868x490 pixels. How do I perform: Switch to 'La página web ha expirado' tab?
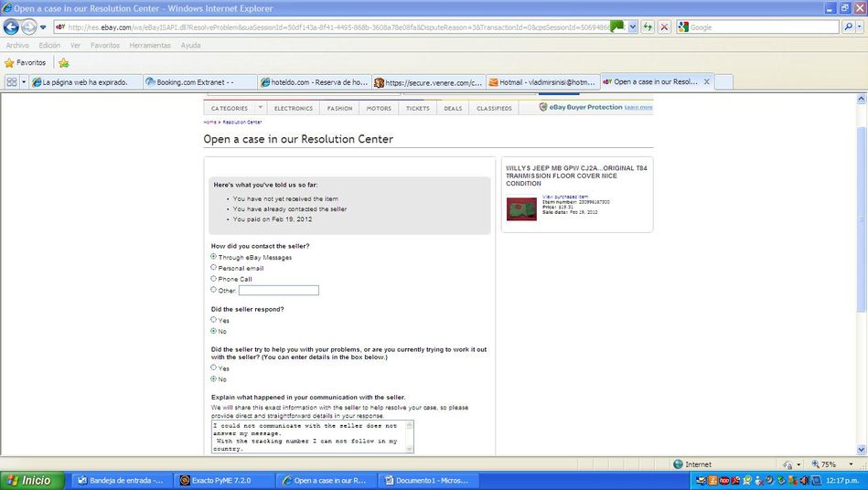86,82
